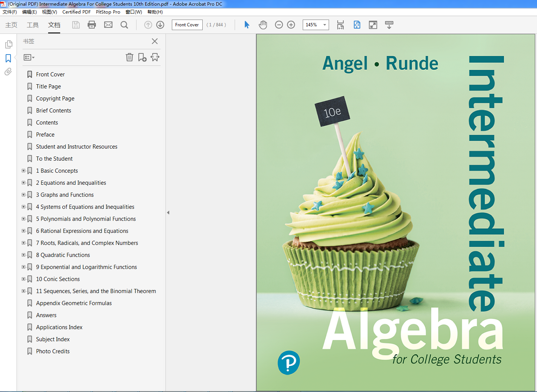Expand 8 Quadratic Functions bookmark
The image size is (537, 392).
point(24,255)
